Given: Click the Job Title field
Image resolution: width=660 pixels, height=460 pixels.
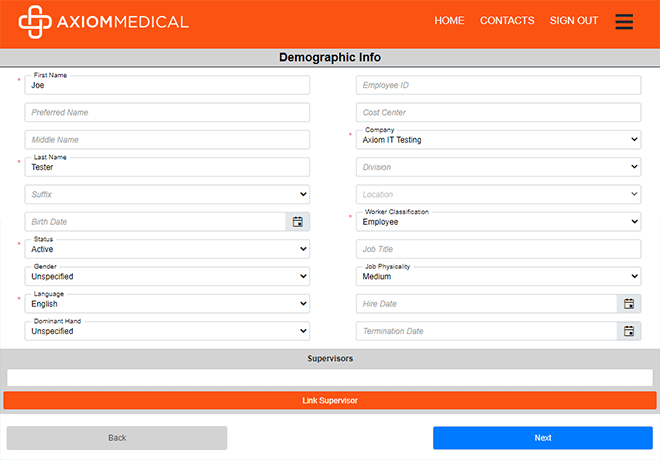Looking at the screenshot, I should click(498, 249).
